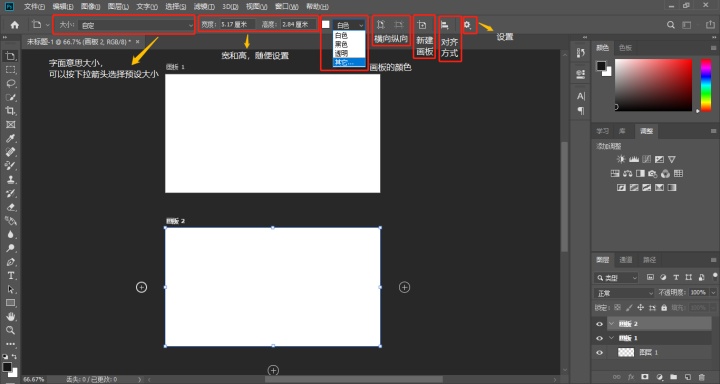Collapse the 画板 2 group
720x384 pixels.
[611, 324]
